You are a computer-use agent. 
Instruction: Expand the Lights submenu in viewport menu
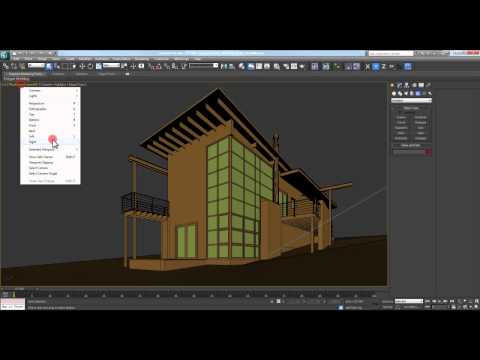click(x=50, y=96)
